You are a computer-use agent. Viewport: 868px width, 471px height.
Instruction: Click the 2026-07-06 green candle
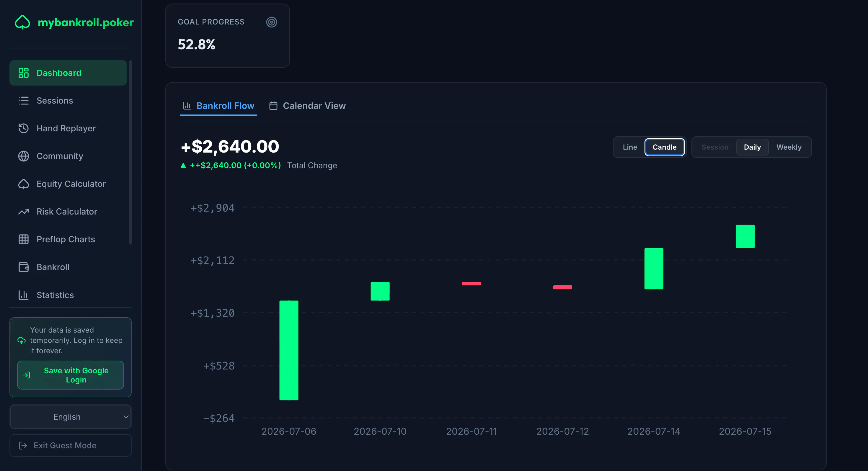click(x=289, y=350)
